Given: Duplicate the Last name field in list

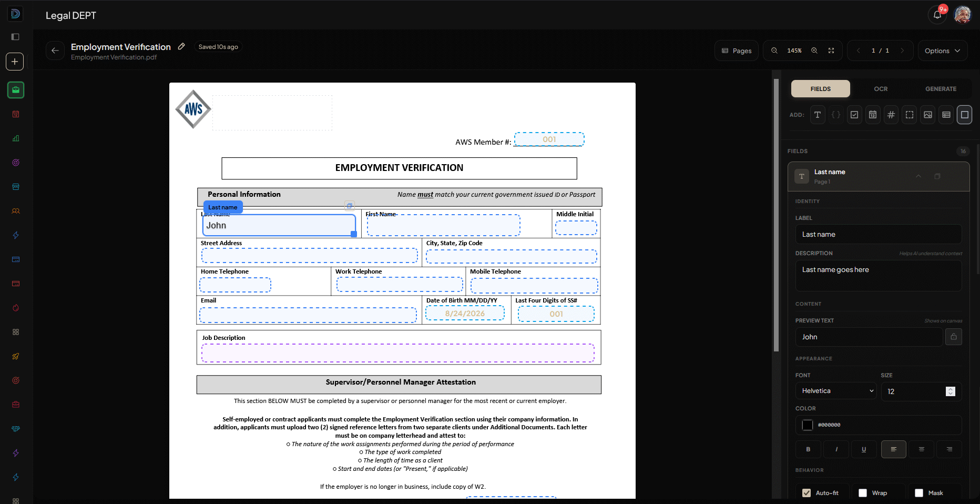Looking at the screenshot, I should [937, 176].
